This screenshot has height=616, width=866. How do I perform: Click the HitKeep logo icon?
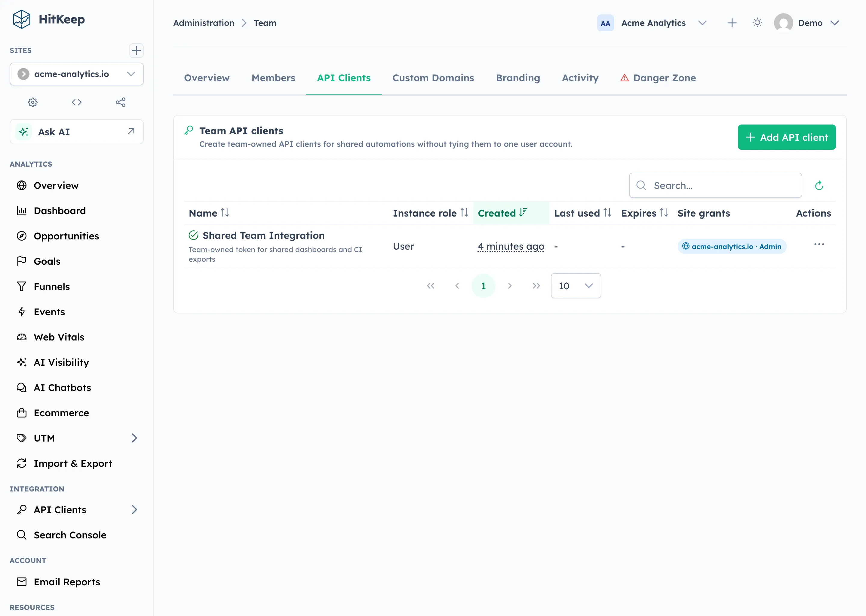tap(21, 19)
